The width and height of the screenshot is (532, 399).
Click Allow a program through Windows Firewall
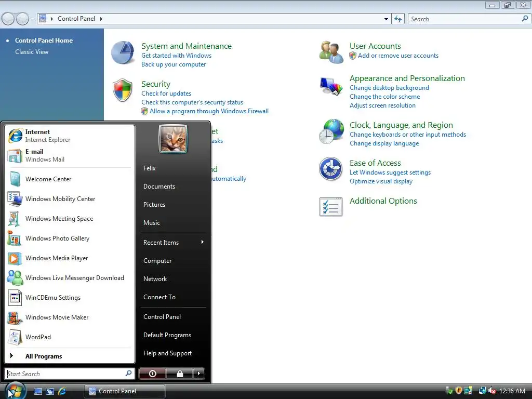(x=209, y=111)
